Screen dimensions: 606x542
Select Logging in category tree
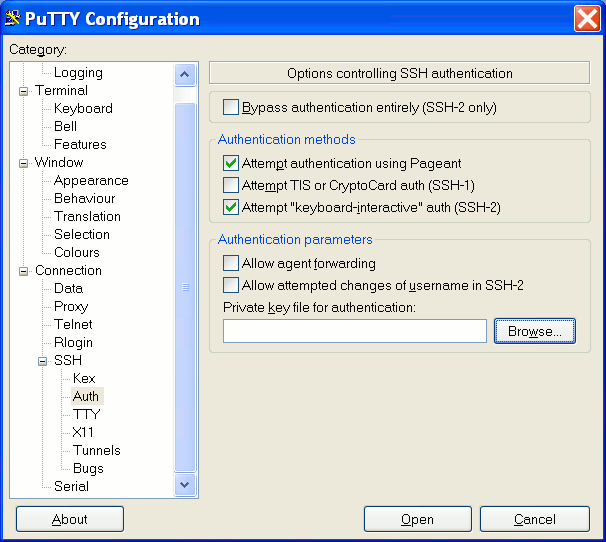(x=78, y=73)
